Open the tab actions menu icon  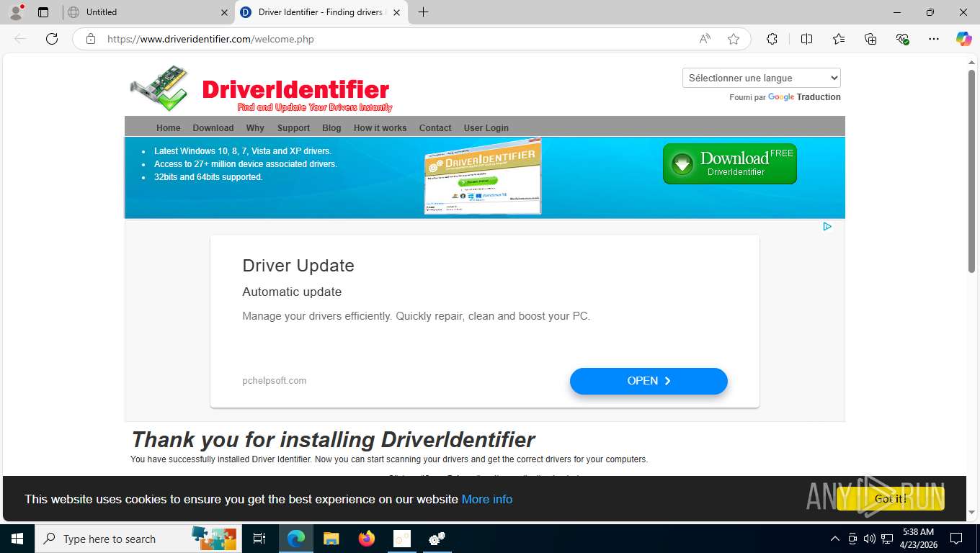coord(43,12)
